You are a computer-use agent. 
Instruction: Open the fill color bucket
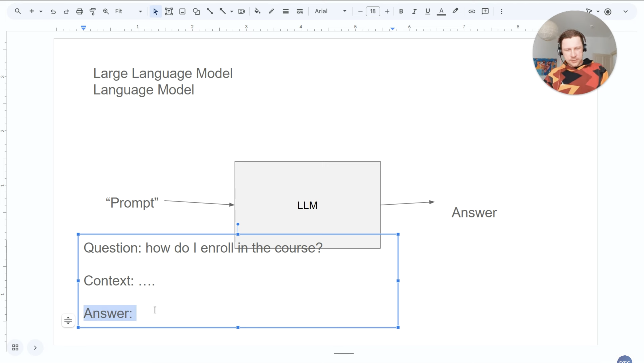pos(258,11)
